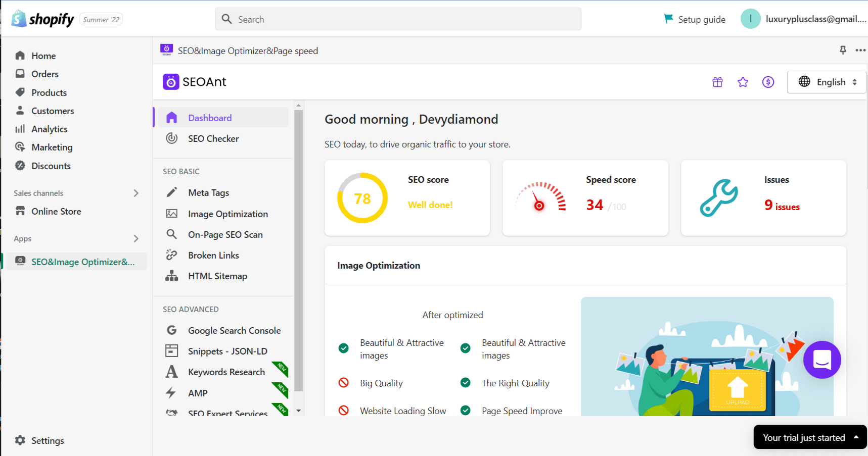The width and height of the screenshot is (868, 456).
Task: Click the SEOAnt logo icon
Action: 171,82
